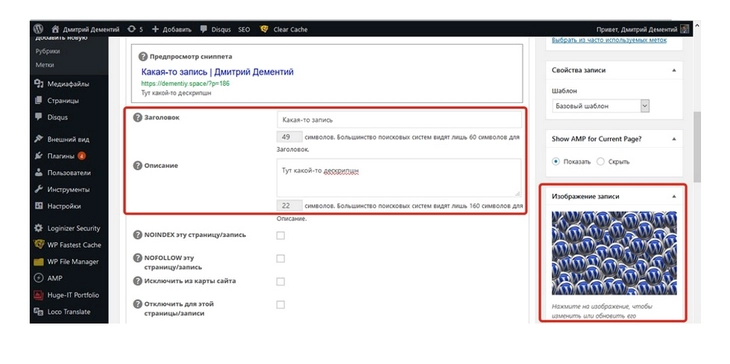
Task: Click the Описание text area
Action: tap(399, 178)
